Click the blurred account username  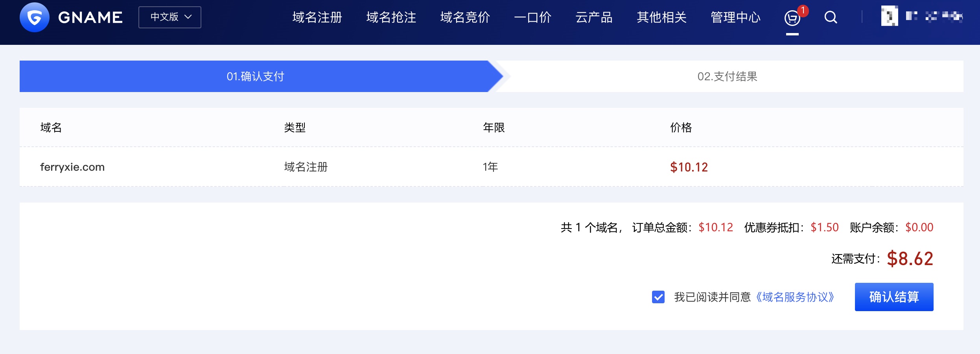[x=934, y=16]
